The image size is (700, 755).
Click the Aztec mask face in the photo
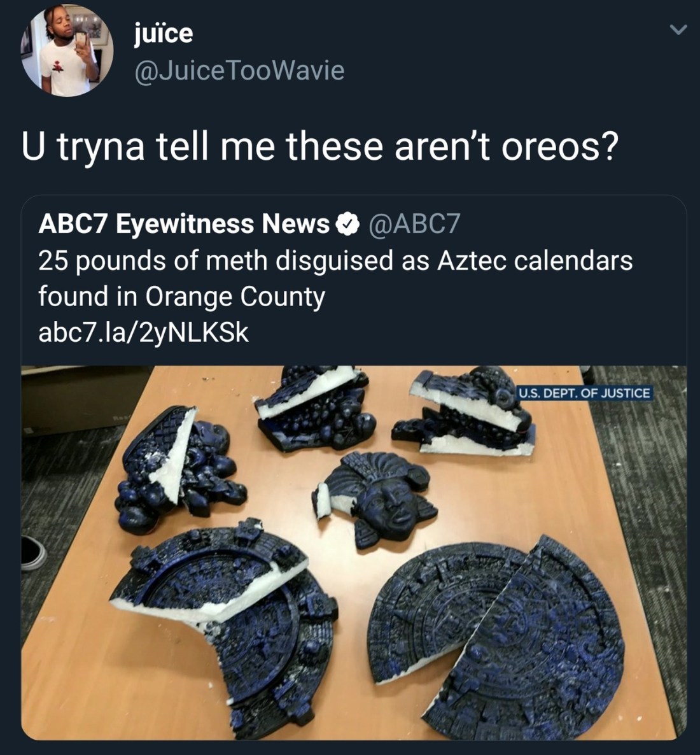click(x=375, y=500)
